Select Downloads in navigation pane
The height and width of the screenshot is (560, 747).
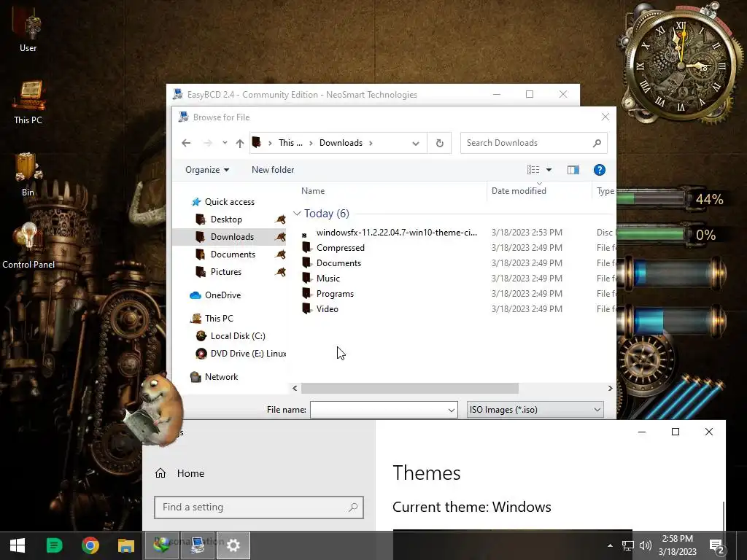[232, 237]
